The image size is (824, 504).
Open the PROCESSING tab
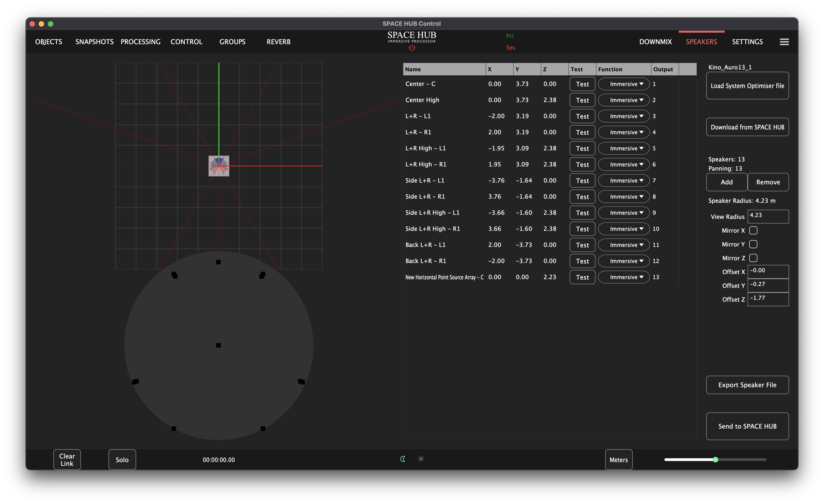click(x=140, y=42)
